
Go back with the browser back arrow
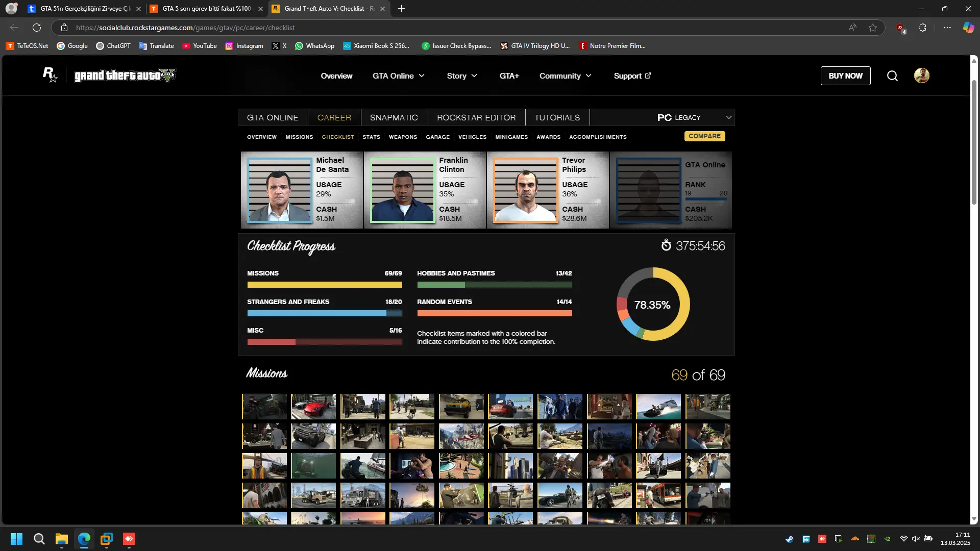click(x=14, y=28)
